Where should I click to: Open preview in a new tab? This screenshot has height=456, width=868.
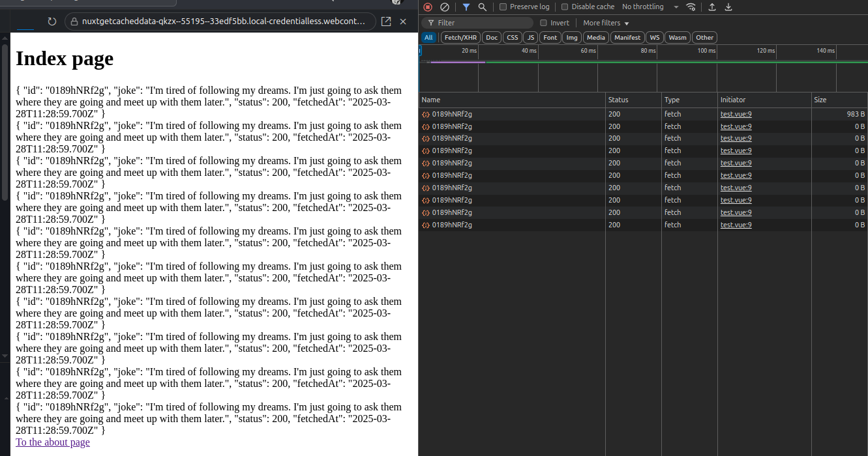[x=386, y=21]
